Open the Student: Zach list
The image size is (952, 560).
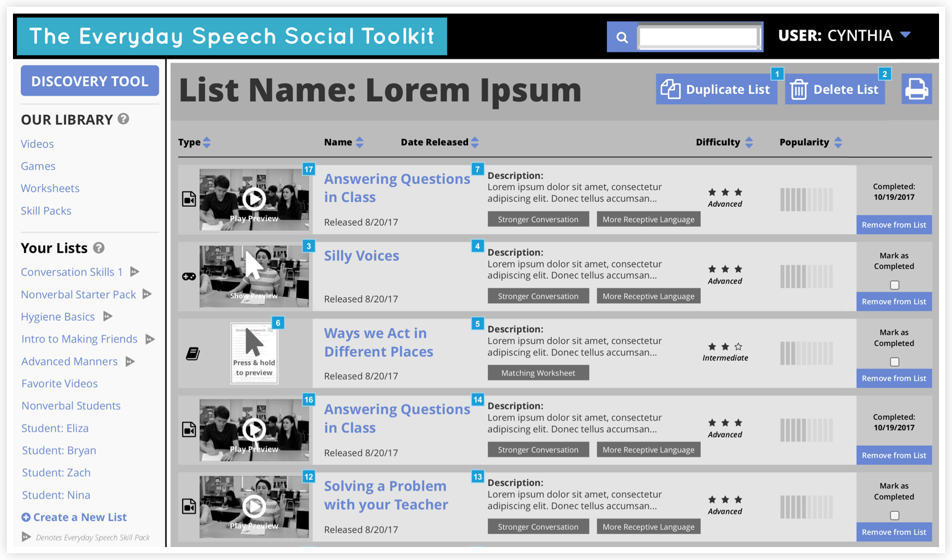[56, 472]
